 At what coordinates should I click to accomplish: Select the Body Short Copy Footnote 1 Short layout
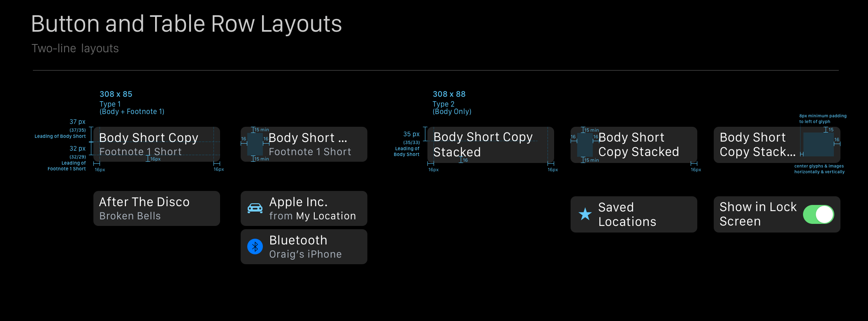[x=156, y=144]
